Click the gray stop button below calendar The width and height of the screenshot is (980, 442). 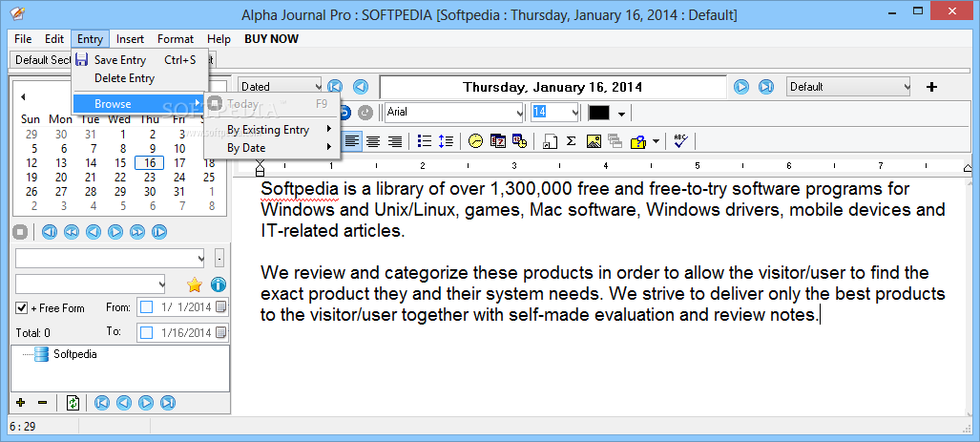click(20, 232)
